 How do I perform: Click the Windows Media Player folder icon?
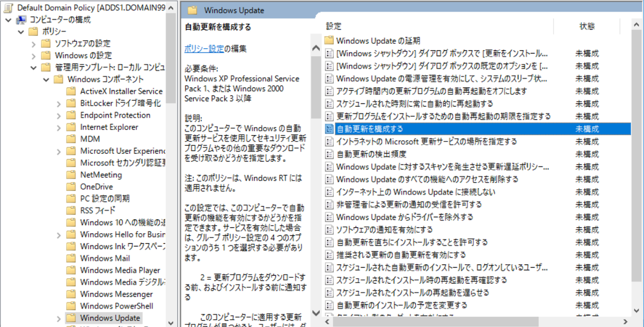[71, 270]
